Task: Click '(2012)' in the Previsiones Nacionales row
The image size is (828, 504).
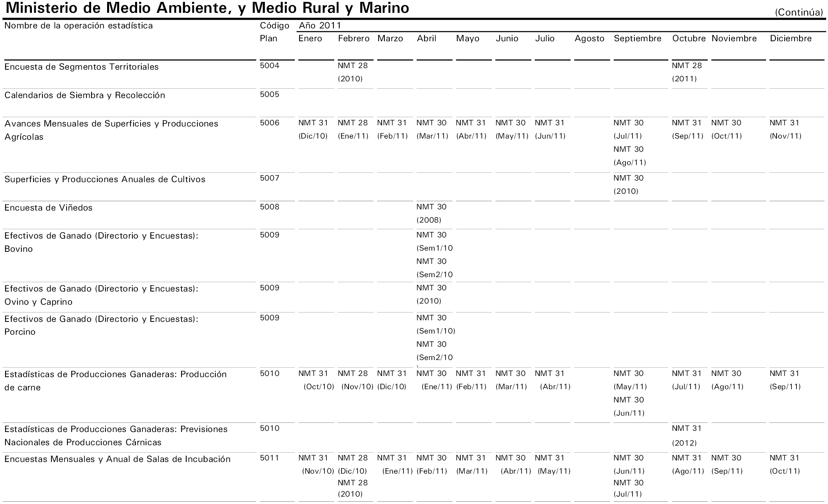Action: (684, 443)
